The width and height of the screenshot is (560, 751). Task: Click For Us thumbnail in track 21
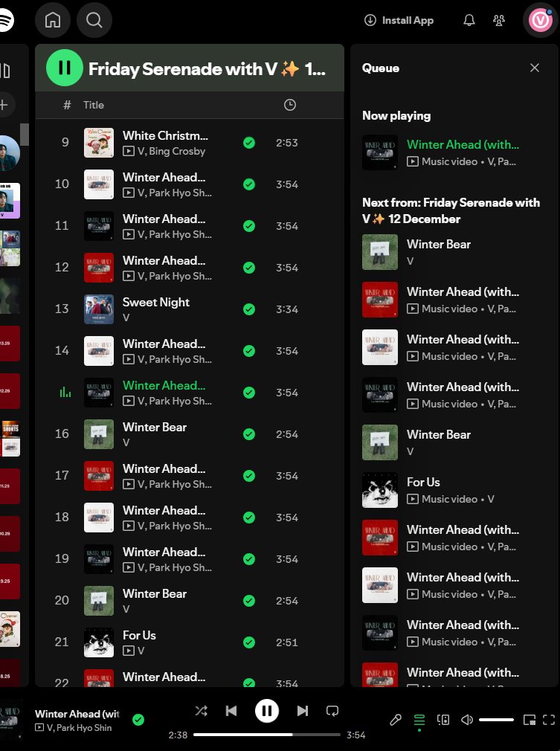point(99,642)
